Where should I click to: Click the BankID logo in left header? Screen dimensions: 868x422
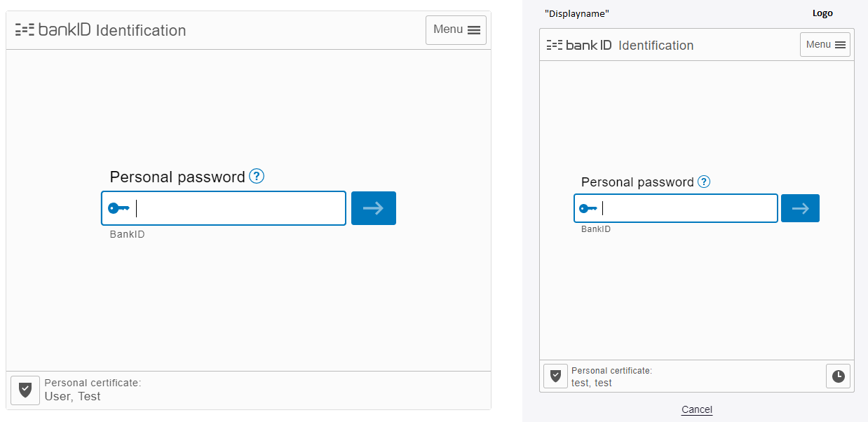[x=53, y=29]
